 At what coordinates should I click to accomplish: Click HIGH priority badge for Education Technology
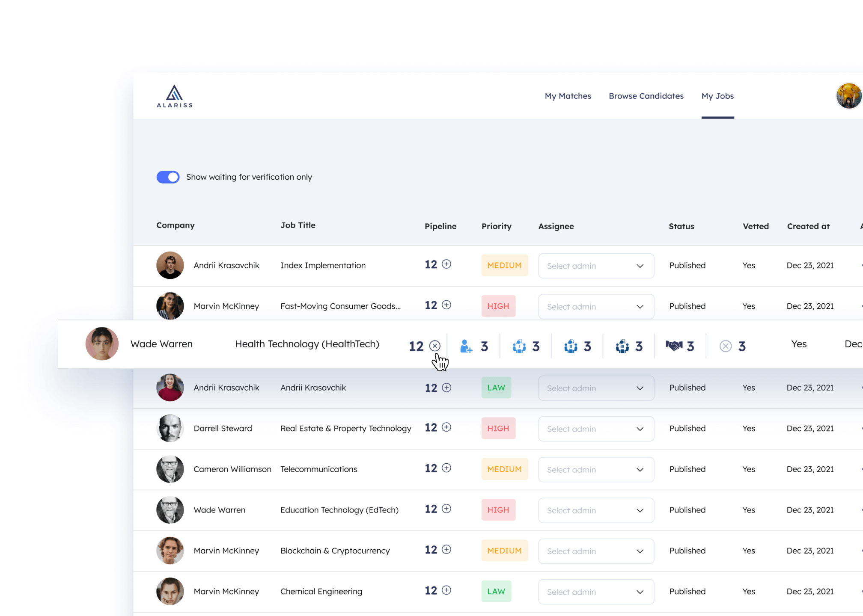coord(498,510)
